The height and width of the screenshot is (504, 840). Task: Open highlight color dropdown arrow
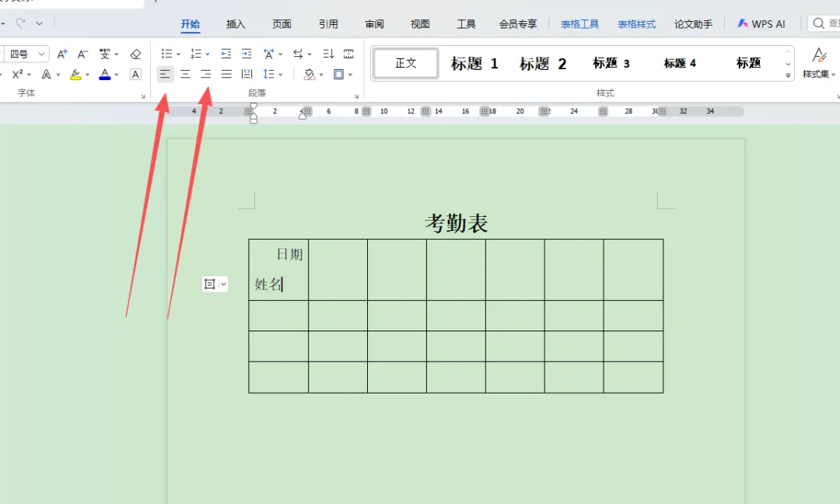tap(87, 75)
